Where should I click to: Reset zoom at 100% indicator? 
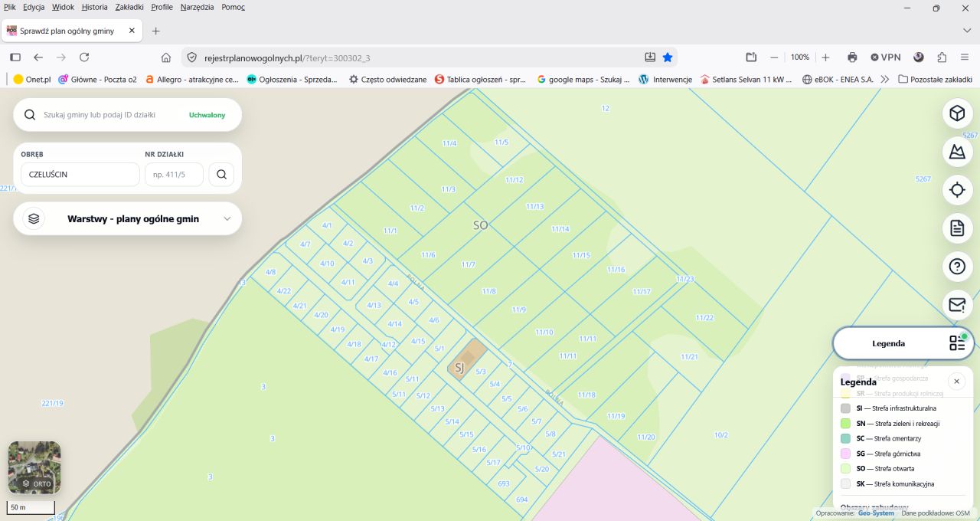point(800,57)
